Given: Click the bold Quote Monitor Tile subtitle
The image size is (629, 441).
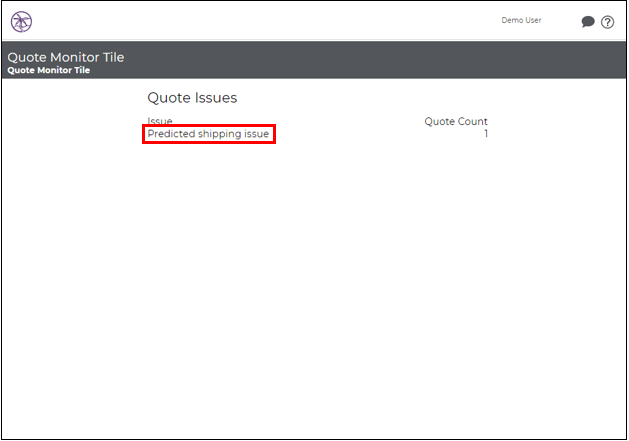Looking at the screenshot, I should (49, 70).
